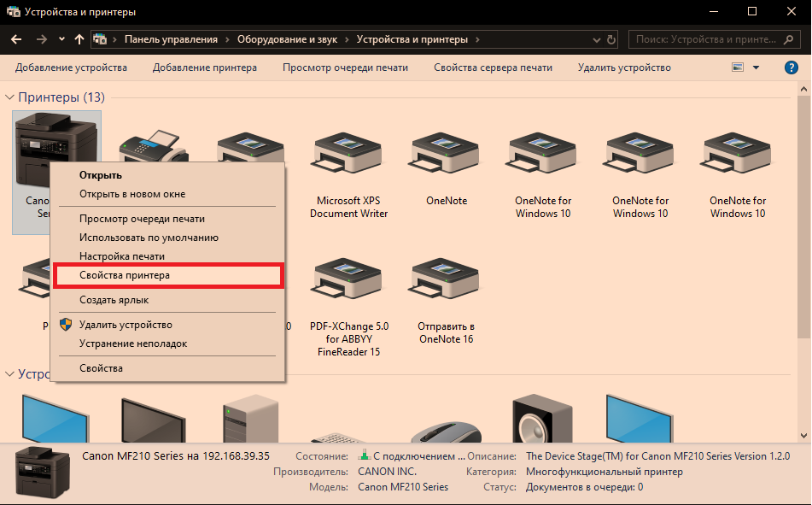Choose Открыть в новом окне

(168, 194)
